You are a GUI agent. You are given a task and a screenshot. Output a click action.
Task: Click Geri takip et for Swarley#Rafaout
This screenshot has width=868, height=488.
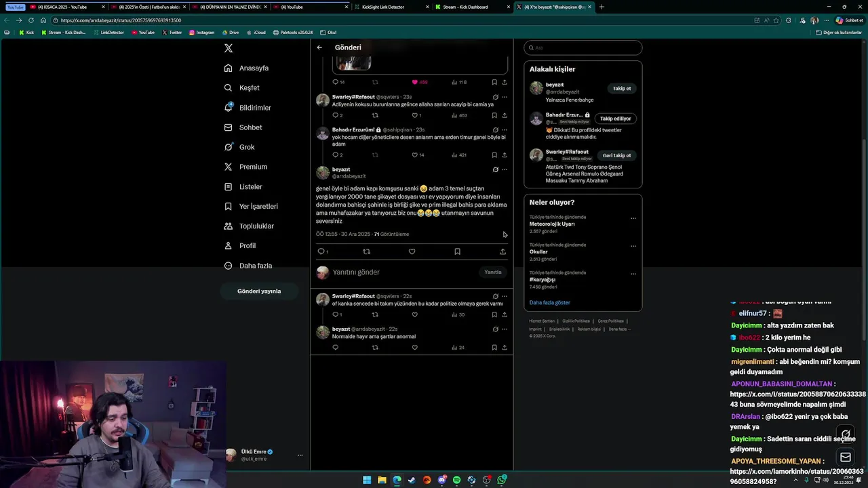coord(617,155)
